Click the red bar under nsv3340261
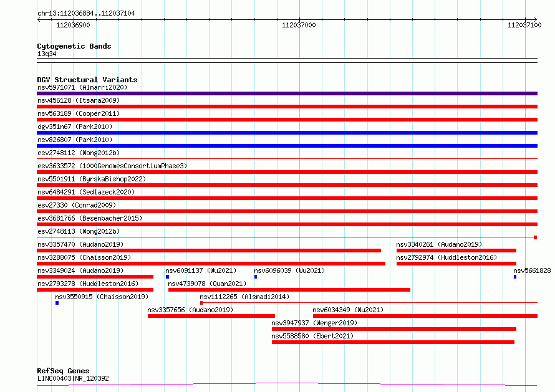 pyautogui.click(x=456, y=251)
